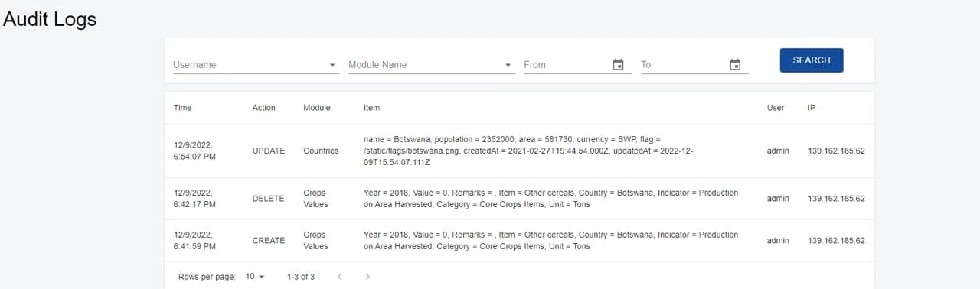980x289 pixels.
Task: Click Crops Values in the CREATE row
Action: click(x=315, y=240)
